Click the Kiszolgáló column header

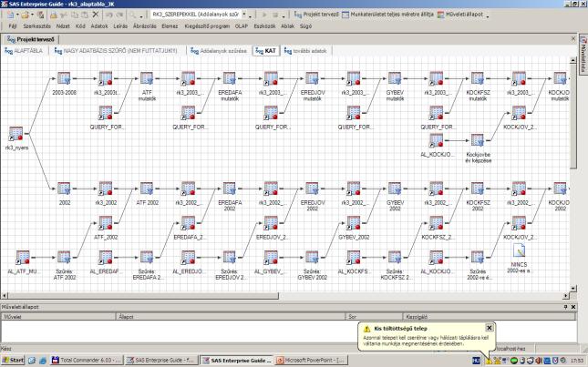tap(489, 317)
